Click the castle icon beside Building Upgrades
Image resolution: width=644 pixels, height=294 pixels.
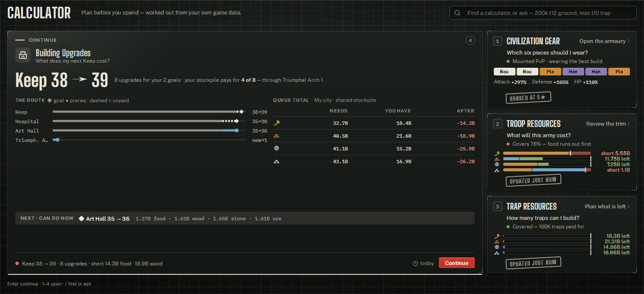23,55
